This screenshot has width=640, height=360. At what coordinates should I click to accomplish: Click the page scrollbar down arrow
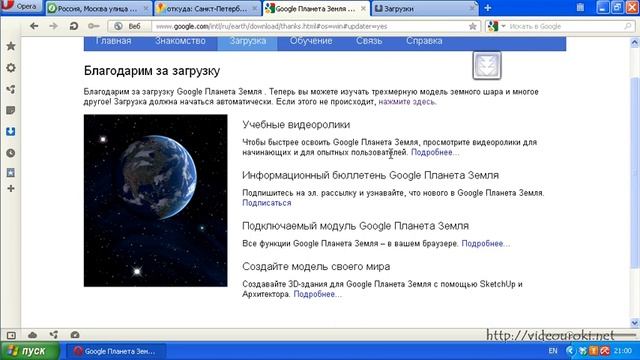tap(635, 323)
